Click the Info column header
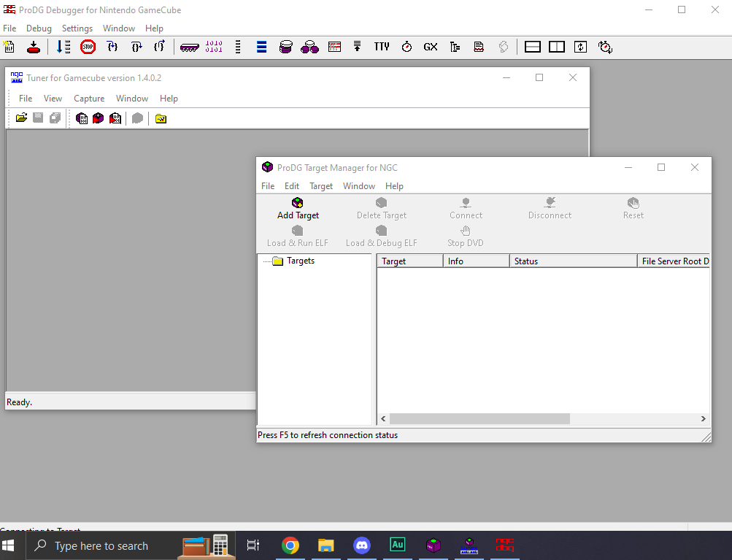Image resolution: width=732 pixels, height=560 pixels. (x=476, y=261)
